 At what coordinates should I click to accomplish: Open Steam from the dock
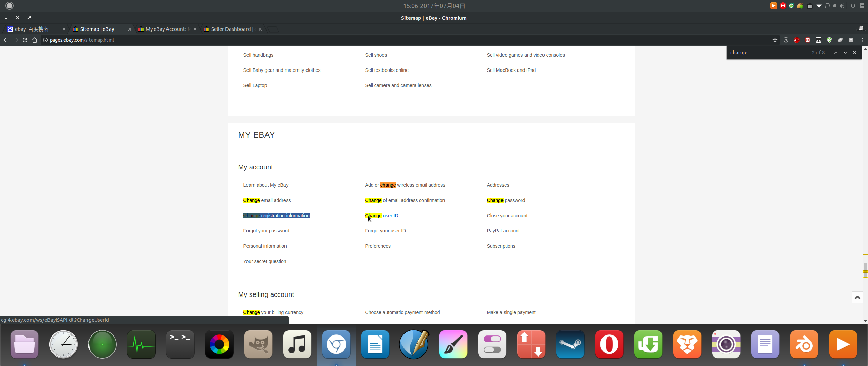click(570, 344)
